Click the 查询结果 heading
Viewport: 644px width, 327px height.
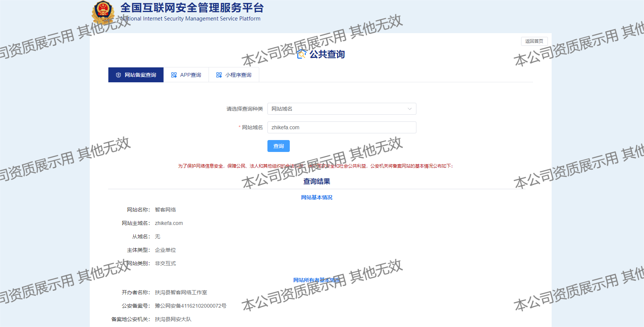(317, 181)
